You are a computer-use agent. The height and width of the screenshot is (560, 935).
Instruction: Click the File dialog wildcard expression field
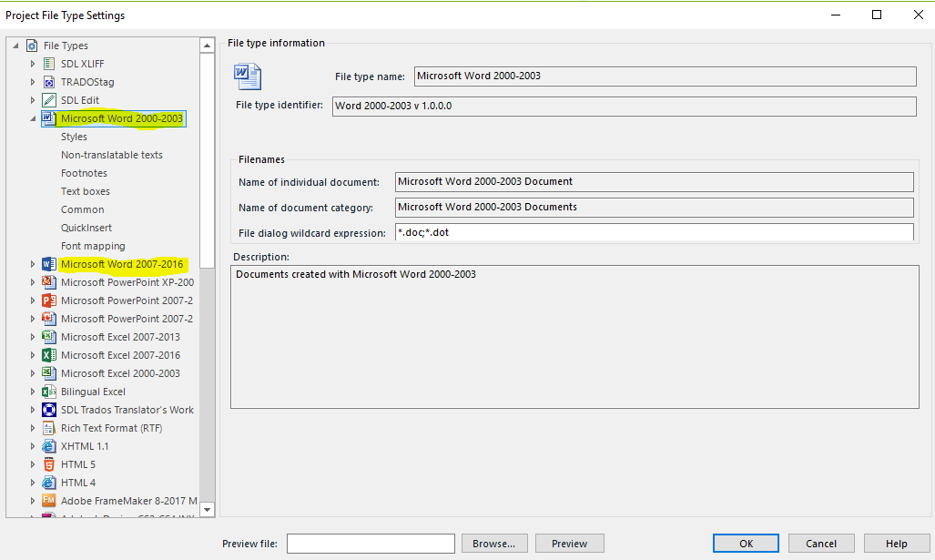tap(655, 232)
